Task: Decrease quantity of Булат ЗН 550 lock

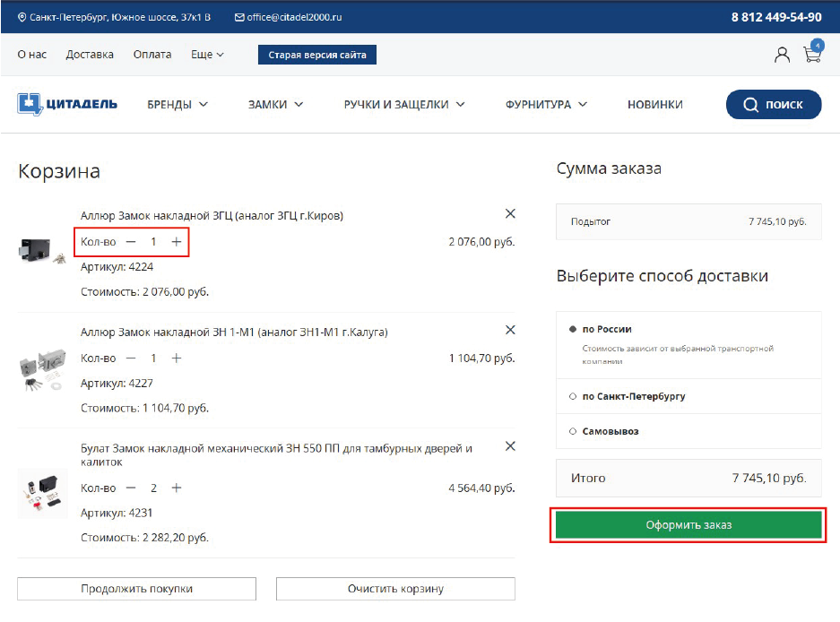Action: 131,488
